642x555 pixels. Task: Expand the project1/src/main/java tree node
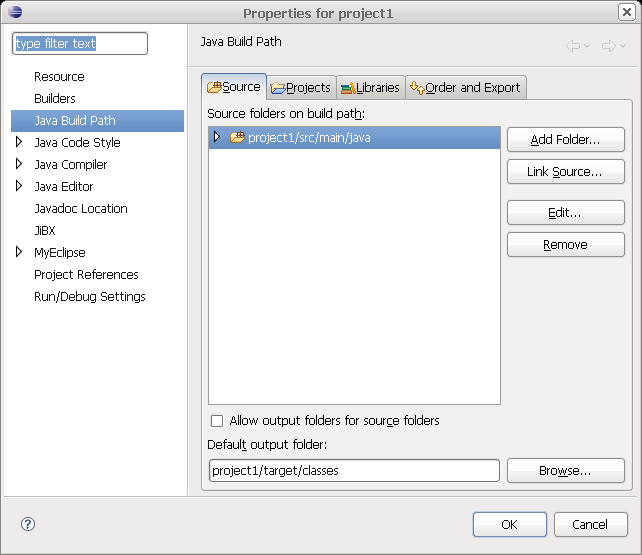click(x=217, y=138)
